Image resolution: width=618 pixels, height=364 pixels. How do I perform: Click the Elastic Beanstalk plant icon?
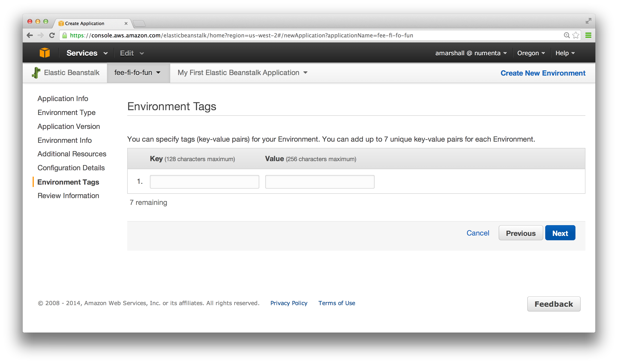click(36, 73)
